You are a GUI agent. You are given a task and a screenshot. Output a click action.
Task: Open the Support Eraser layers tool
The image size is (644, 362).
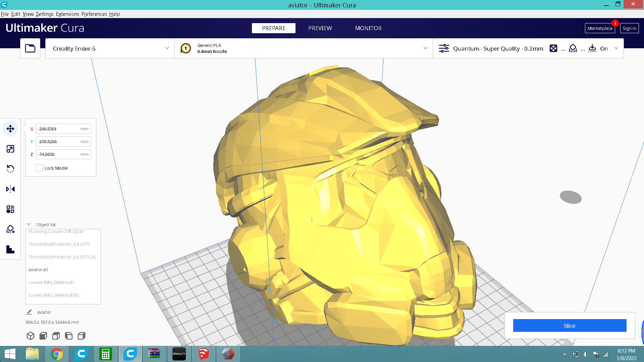(10, 249)
